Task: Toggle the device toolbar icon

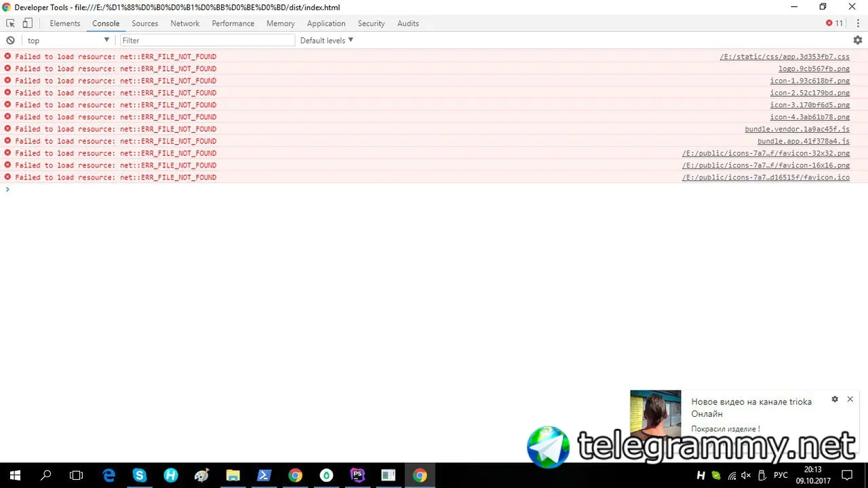Action: pyautogui.click(x=27, y=23)
